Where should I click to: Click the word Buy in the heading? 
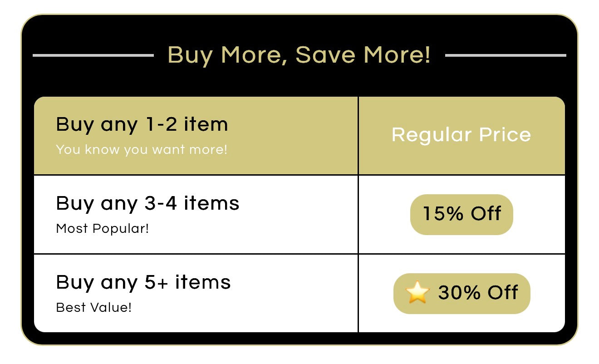pyautogui.click(x=190, y=55)
